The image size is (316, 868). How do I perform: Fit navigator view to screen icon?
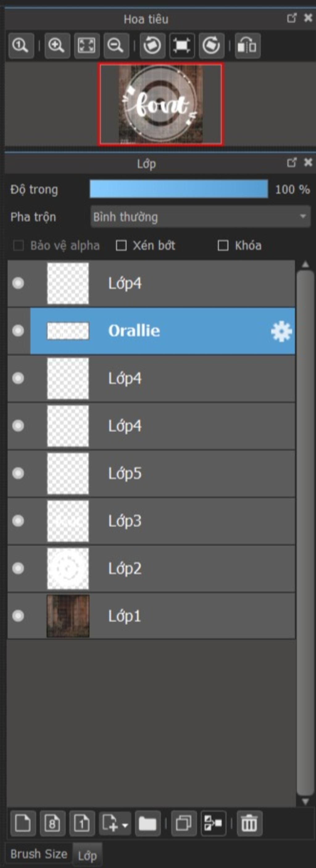(87, 46)
